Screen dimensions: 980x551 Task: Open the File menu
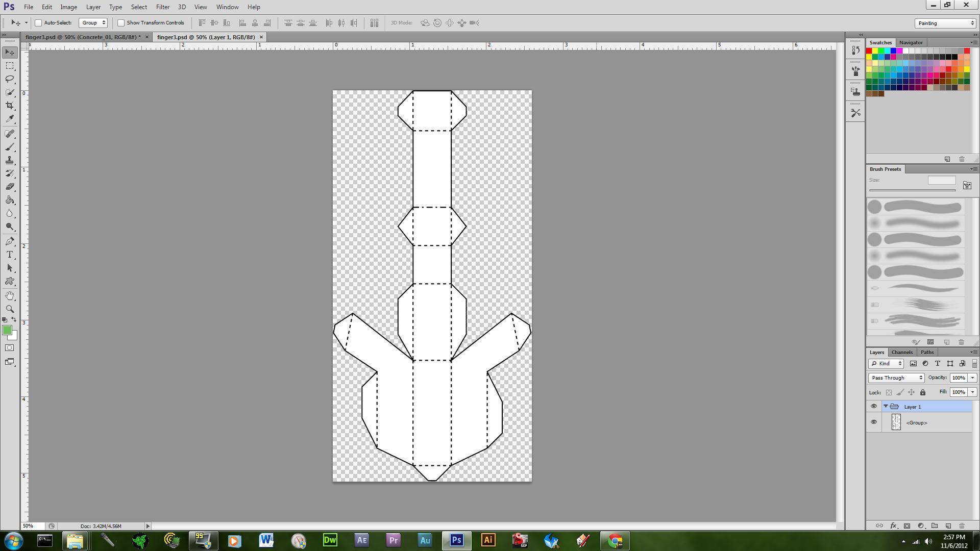tap(29, 7)
